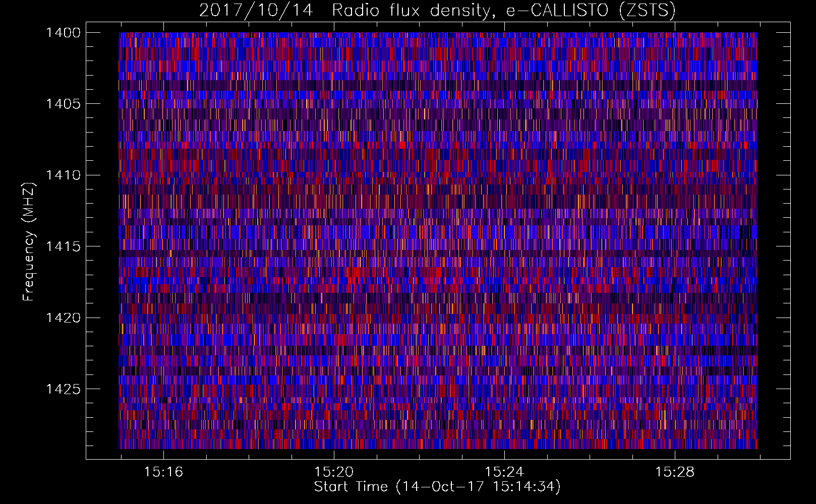Click the 1405 frequency tick label
The width and height of the screenshot is (816, 504).
tap(63, 104)
